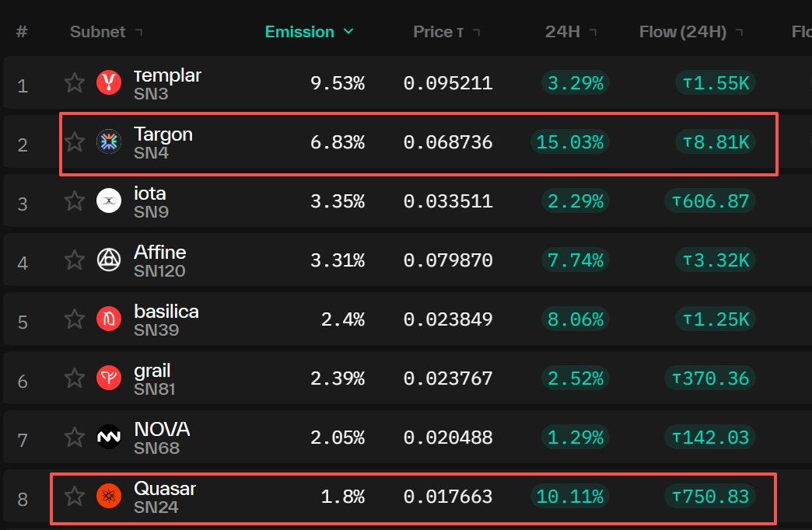Open the iota subnet name link

click(150, 194)
